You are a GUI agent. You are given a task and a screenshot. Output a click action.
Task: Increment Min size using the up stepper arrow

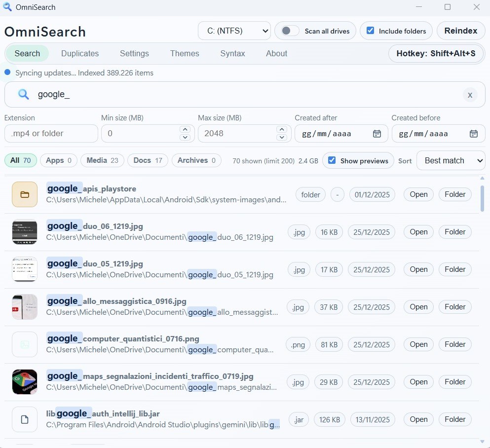coord(185,130)
